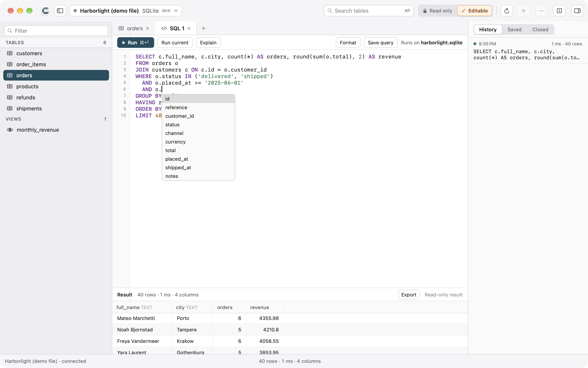Screen dimensions: 588x368
Task: Click the orders tab grid icon
Action: [x=121, y=28]
